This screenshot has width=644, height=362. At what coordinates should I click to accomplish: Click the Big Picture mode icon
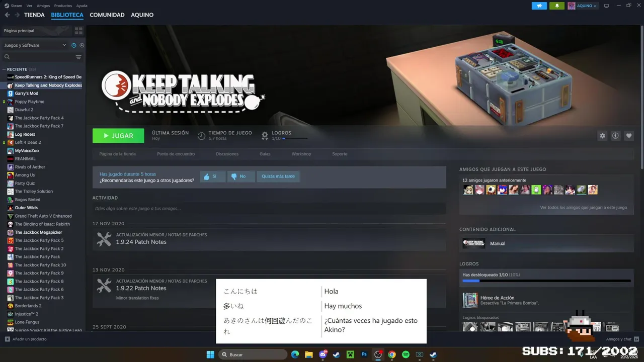click(x=606, y=6)
